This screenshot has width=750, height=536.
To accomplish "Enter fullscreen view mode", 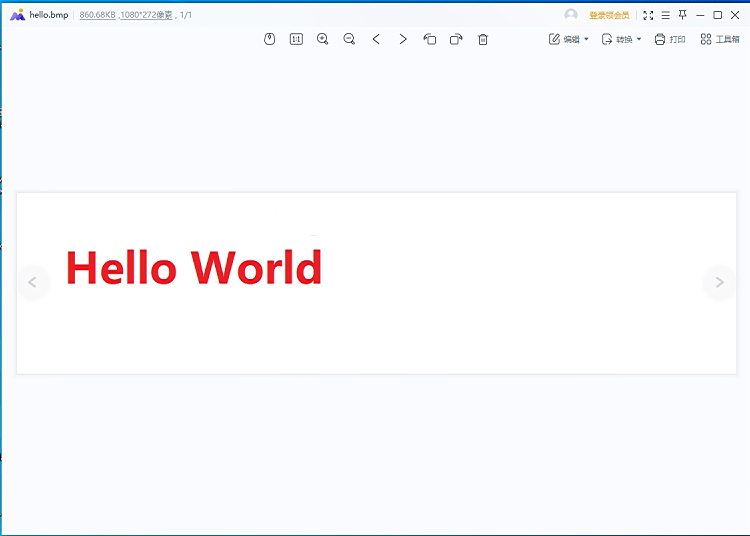I will pyautogui.click(x=648, y=15).
